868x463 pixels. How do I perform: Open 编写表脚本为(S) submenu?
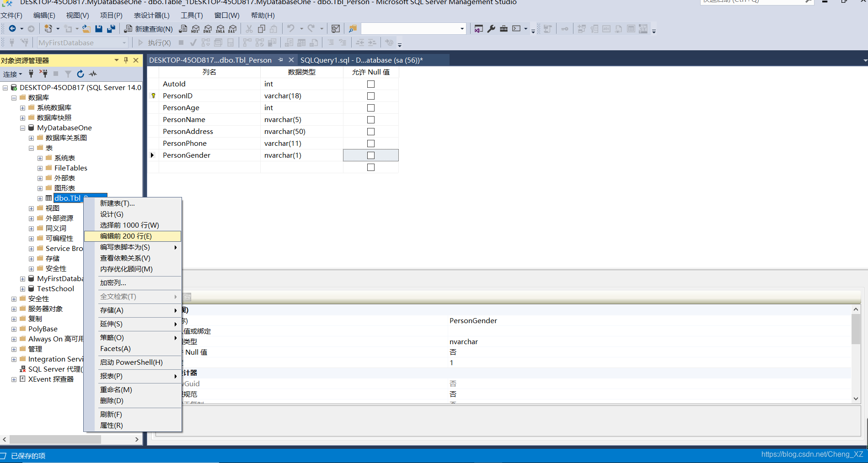pyautogui.click(x=133, y=247)
